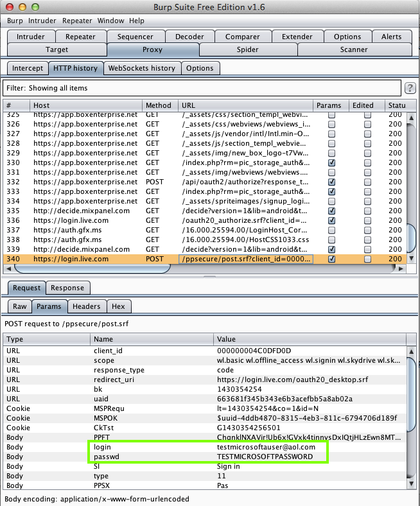The height and width of the screenshot is (506, 420).
Task: Click the filter bar 'Showing all items'
Action: 202,88
